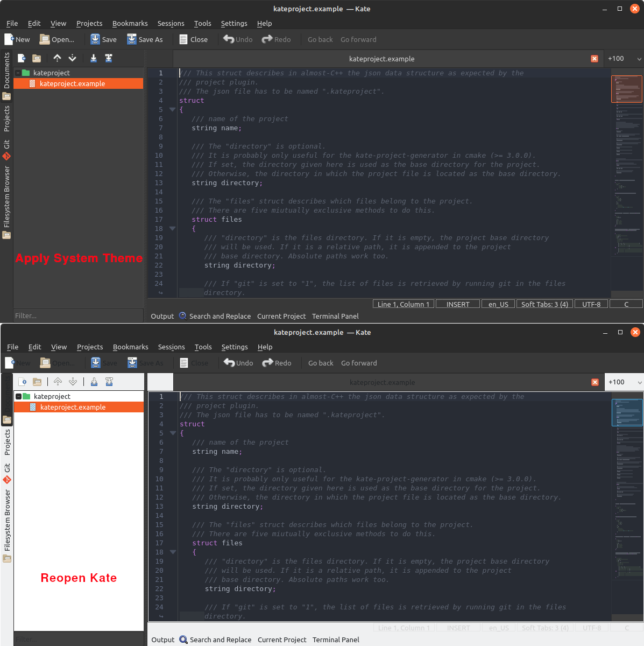Image resolution: width=644 pixels, height=646 pixels.
Task: Show Terminal Panel in lower Kate
Action: [x=336, y=640]
